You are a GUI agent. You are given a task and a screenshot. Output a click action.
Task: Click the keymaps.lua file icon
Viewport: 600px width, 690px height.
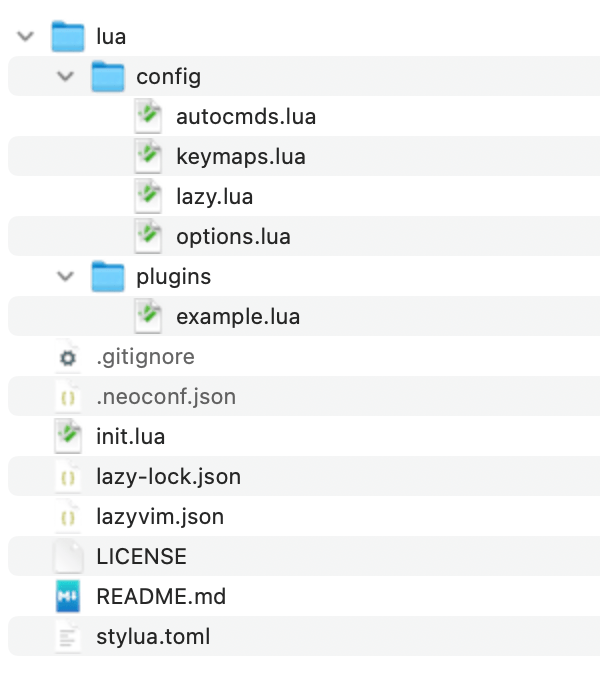(148, 156)
